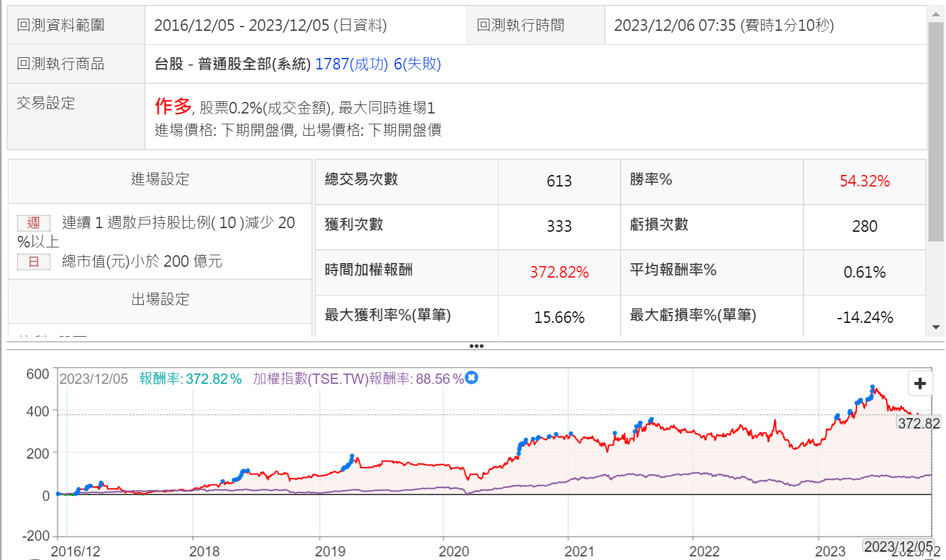Click the 372.82 value tag on the chart
The height and width of the screenshot is (560, 946).
click(x=918, y=423)
